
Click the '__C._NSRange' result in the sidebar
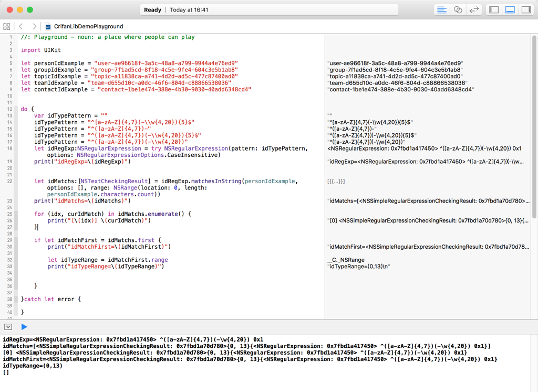coord(346,260)
